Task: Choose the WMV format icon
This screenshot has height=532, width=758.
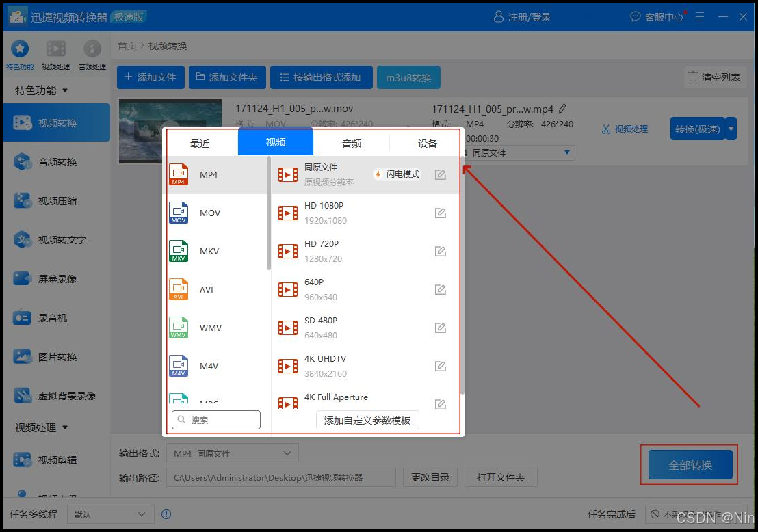Action: point(179,328)
